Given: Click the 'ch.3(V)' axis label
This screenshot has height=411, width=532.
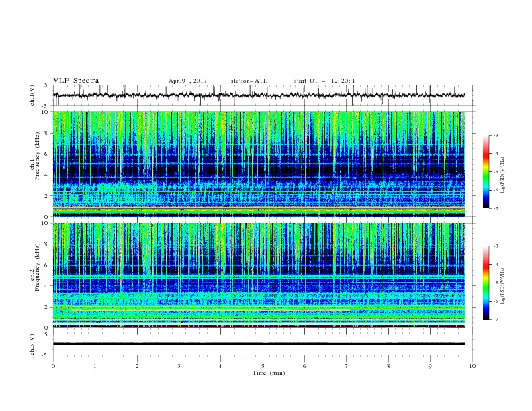Looking at the screenshot, I should pos(32,345).
